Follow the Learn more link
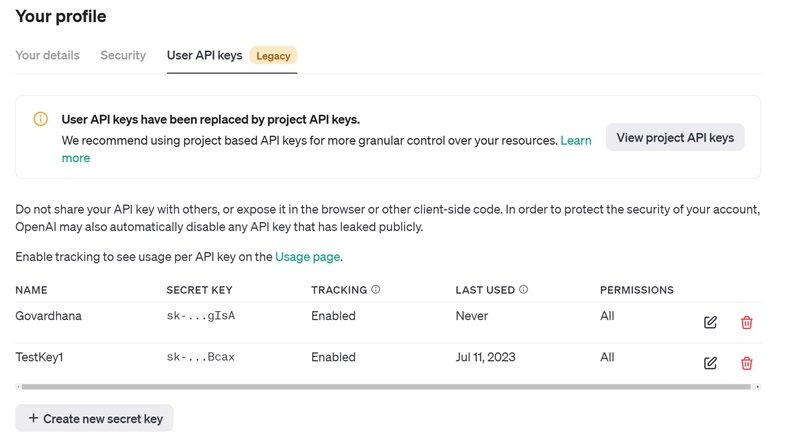The image size is (800, 442). coord(576,140)
